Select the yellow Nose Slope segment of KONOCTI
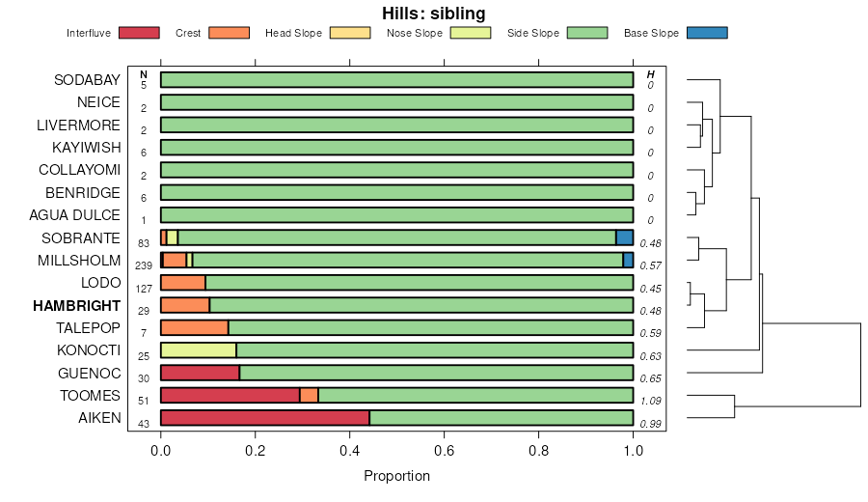The image size is (868, 502). coord(198,350)
